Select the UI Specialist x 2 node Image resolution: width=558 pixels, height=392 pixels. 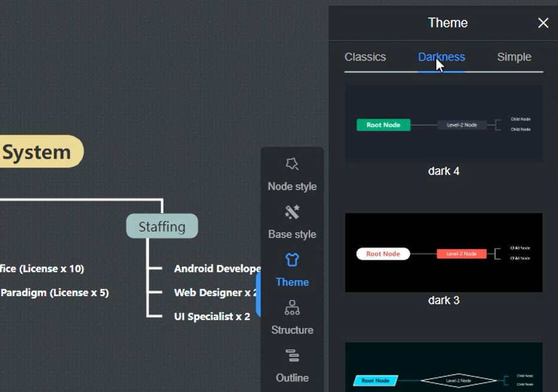211,317
